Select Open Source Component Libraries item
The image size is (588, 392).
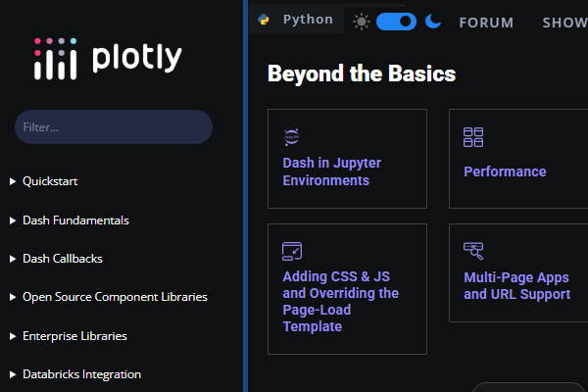point(115,297)
